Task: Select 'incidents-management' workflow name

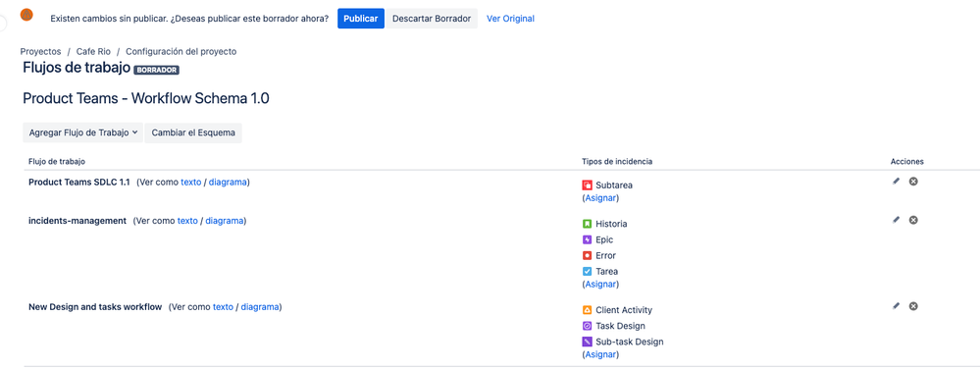Action: point(77,221)
